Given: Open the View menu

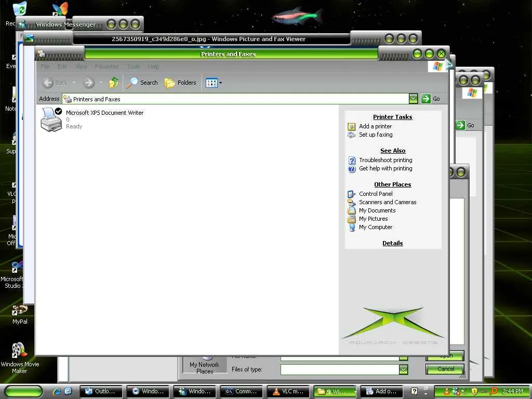Looking at the screenshot, I should coord(81,66).
